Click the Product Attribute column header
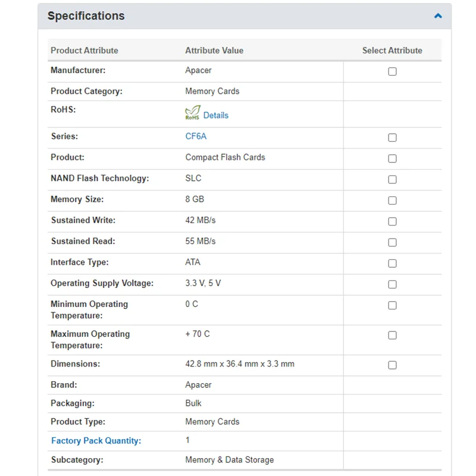Screen dimensions: 476x476 (x=84, y=51)
